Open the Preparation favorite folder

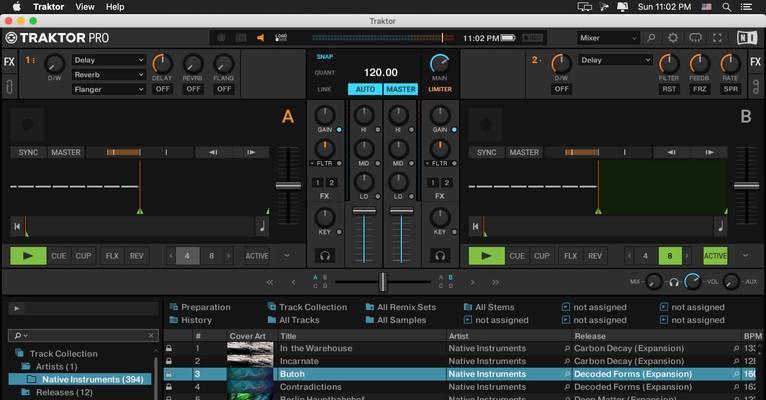(x=200, y=307)
